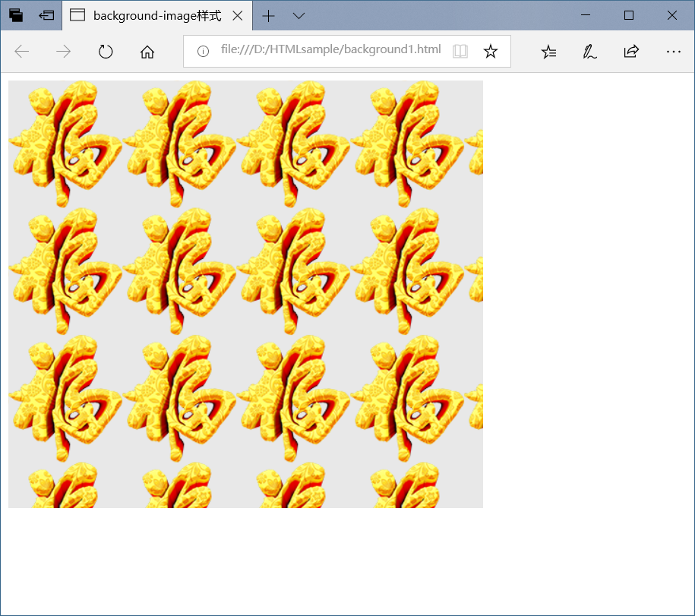Add notes with the pen icon
The width and height of the screenshot is (695, 616).
pyautogui.click(x=589, y=52)
